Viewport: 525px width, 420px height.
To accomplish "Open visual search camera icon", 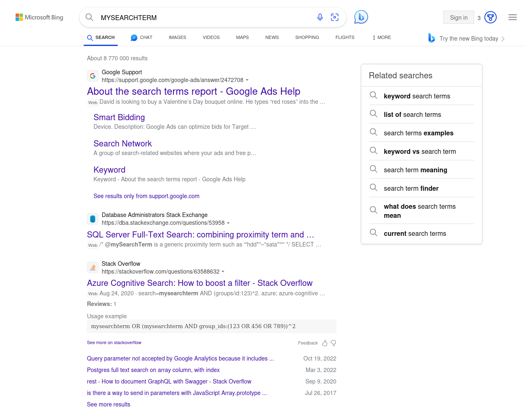I will tap(335, 17).
